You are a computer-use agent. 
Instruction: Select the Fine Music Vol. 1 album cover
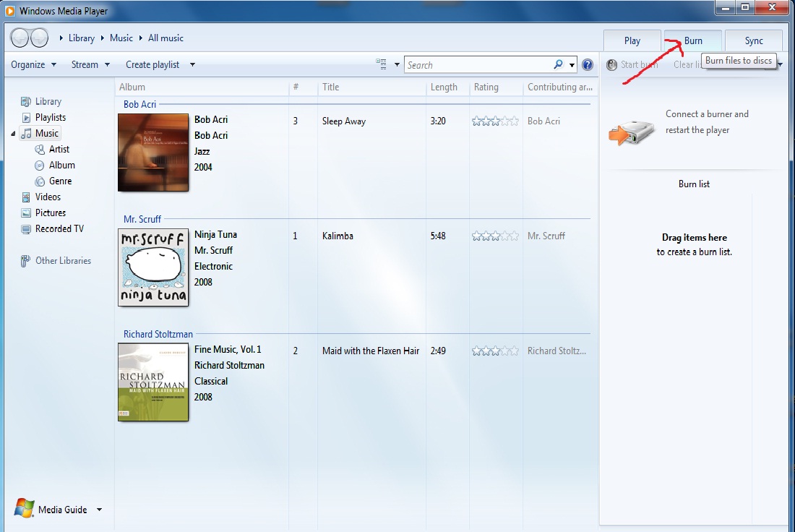tap(153, 382)
